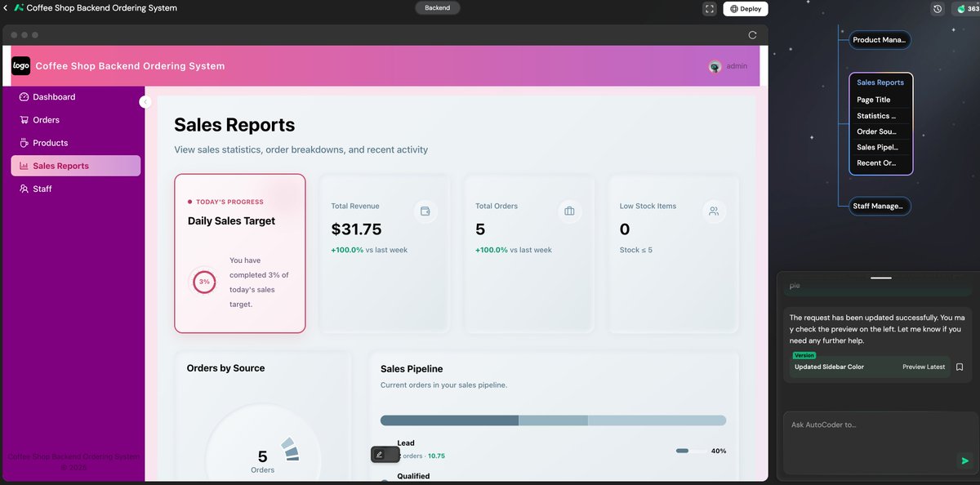The image size is (980, 485).
Task: Click the 3% circular progress ring
Action: click(x=204, y=282)
